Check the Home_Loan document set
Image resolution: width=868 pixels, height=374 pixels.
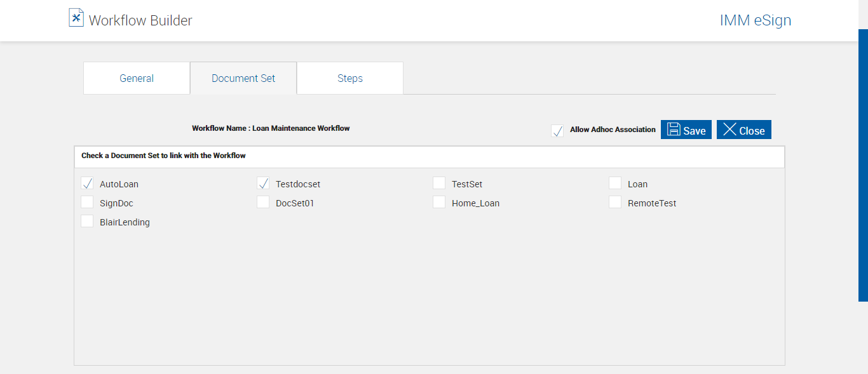click(439, 203)
